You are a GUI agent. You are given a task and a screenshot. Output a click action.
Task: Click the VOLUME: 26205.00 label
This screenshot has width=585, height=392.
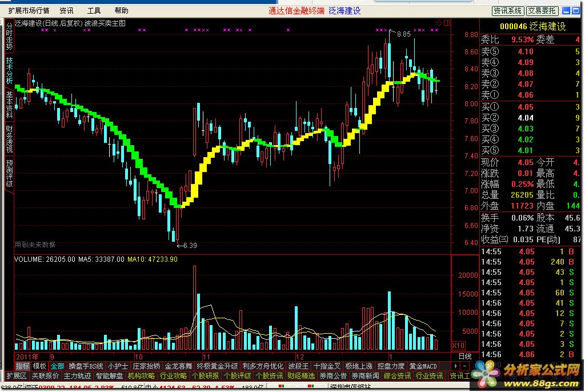click(x=45, y=259)
